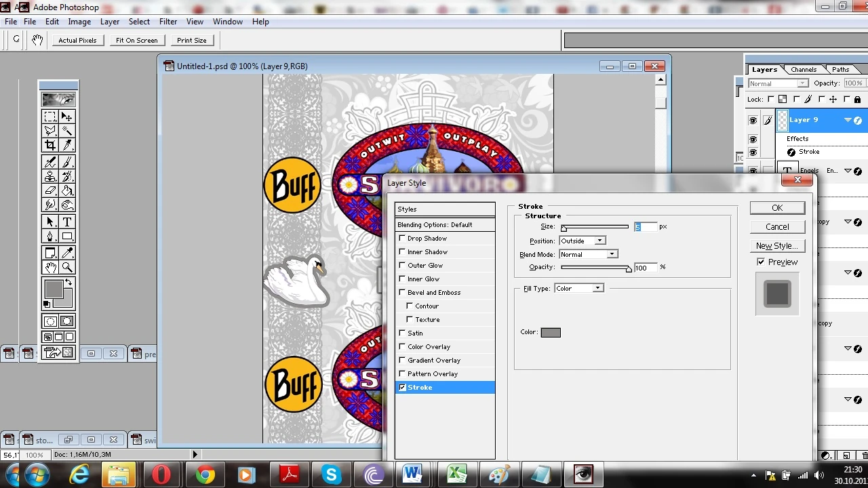Image resolution: width=868 pixels, height=488 pixels.
Task: Switch to the Paths tab
Action: [x=841, y=70]
